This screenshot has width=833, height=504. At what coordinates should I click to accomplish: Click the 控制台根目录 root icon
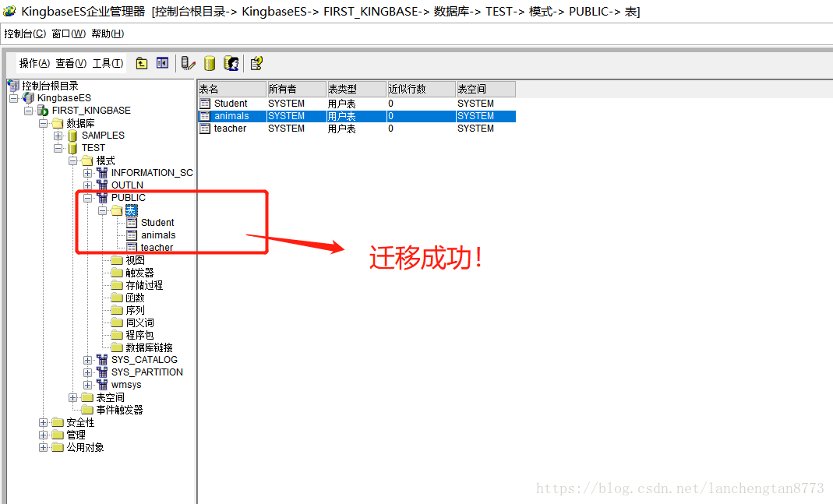pos(14,86)
